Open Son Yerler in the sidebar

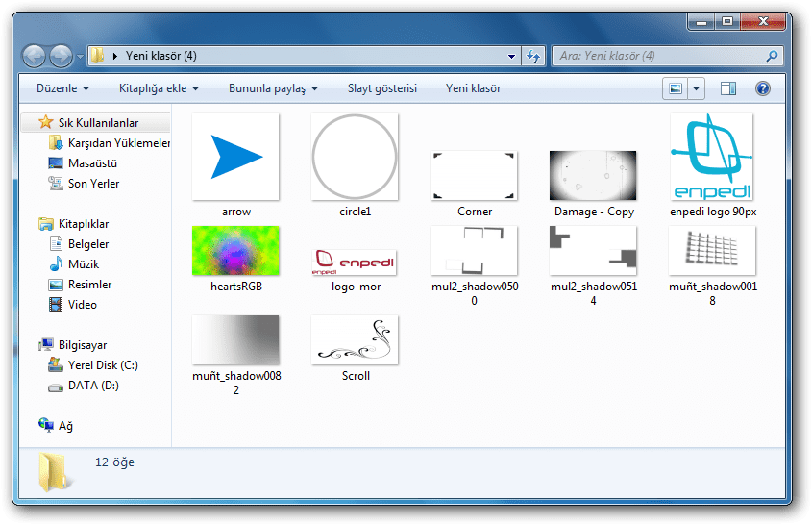[94, 184]
